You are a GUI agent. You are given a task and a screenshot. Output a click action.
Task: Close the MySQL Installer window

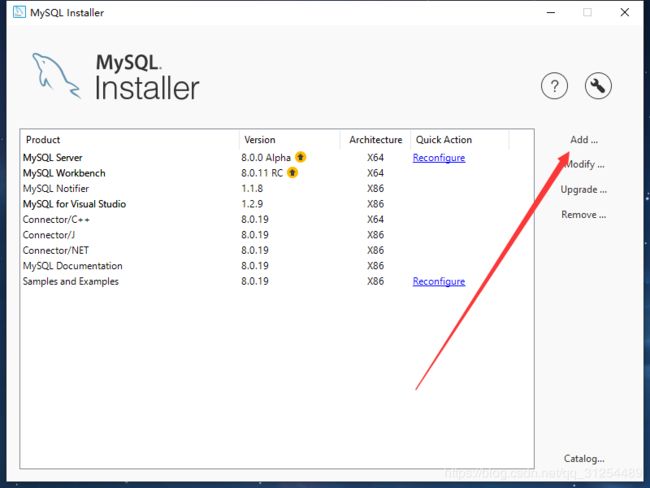click(x=625, y=12)
